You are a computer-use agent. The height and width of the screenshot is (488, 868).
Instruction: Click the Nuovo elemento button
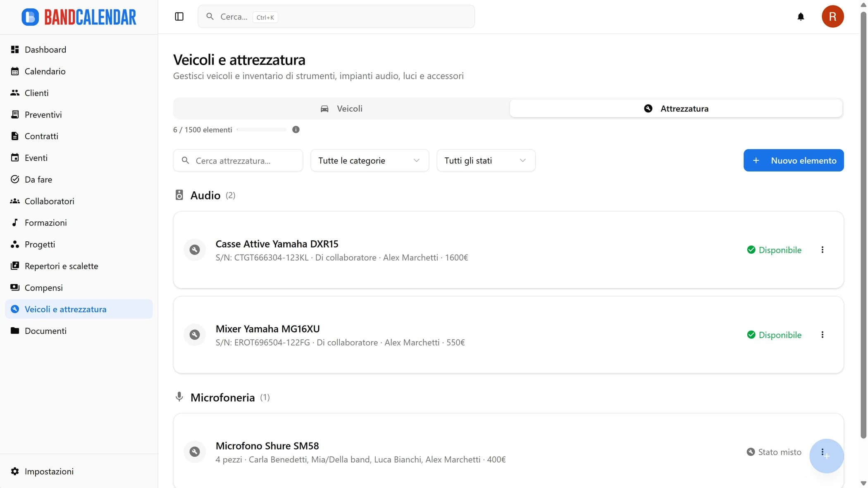pyautogui.click(x=793, y=160)
